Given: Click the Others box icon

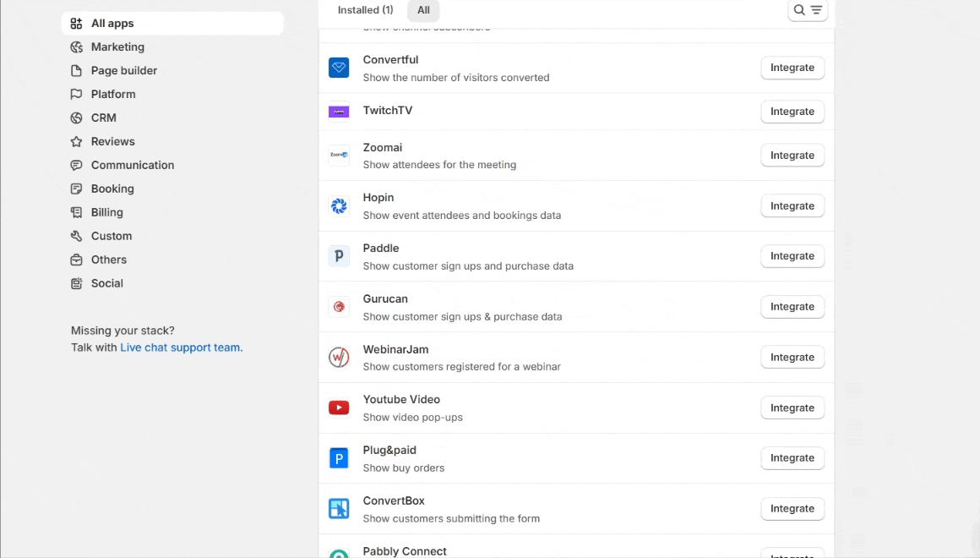Looking at the screenshot, I should 76,260.
